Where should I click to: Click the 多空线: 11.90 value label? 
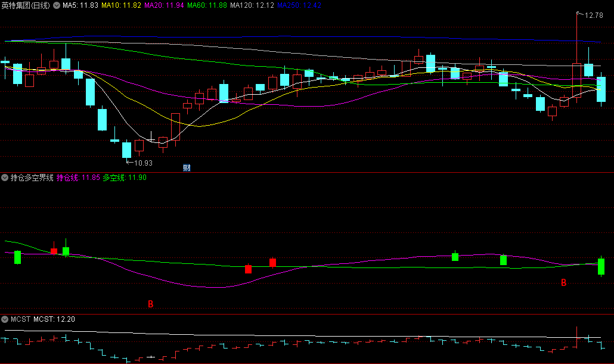(125, 178)
